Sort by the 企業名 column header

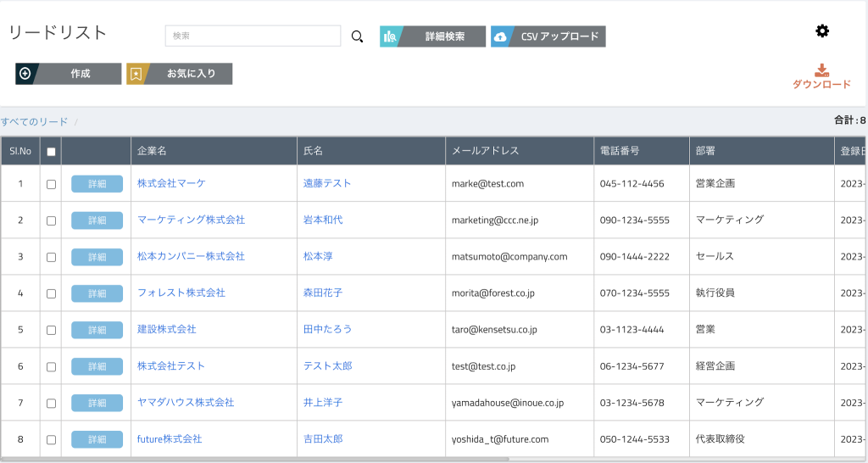coord(153,151)
